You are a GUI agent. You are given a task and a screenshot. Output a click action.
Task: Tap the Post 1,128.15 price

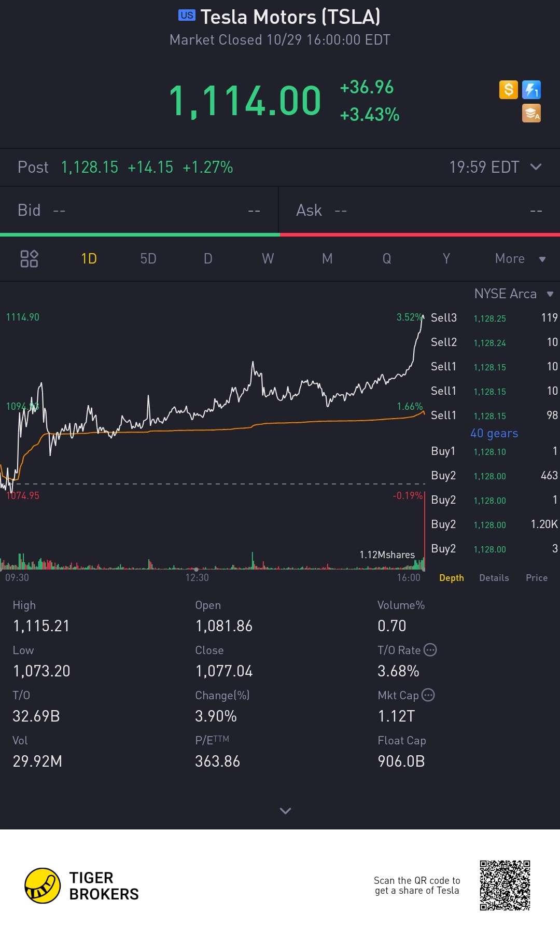pos(89,167)
